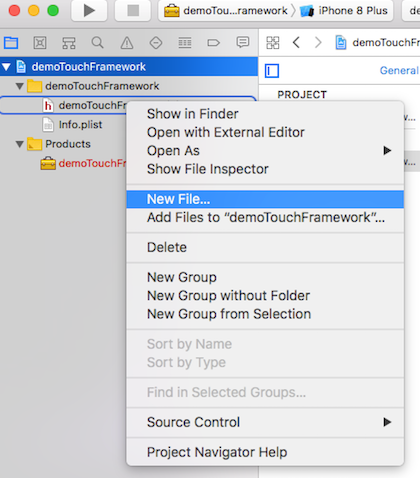Toggle the project and targets list sidebar
The width and height of the screenshot is (420, 478).
pos(272,71)
